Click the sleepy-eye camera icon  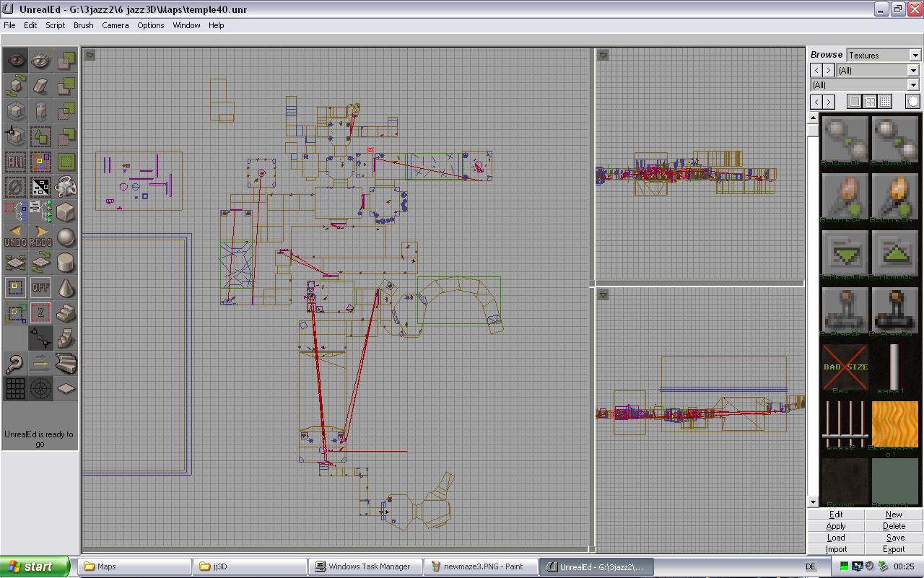coord(40,61)
